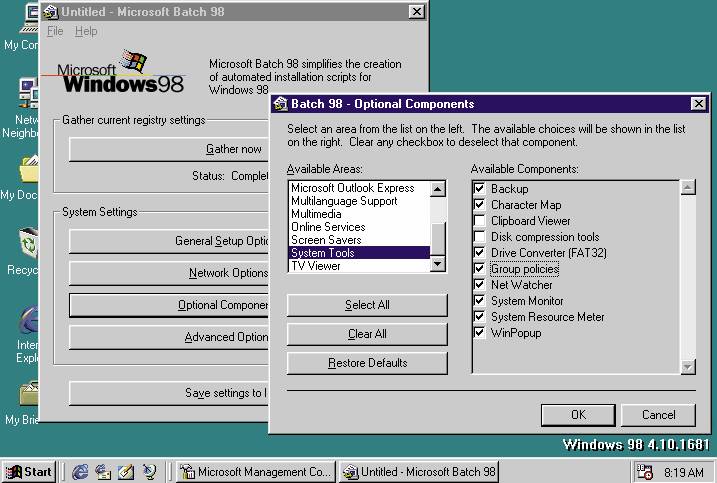Open the File menu in Batch 98
The image size is (717, 483).
point(55,31)
